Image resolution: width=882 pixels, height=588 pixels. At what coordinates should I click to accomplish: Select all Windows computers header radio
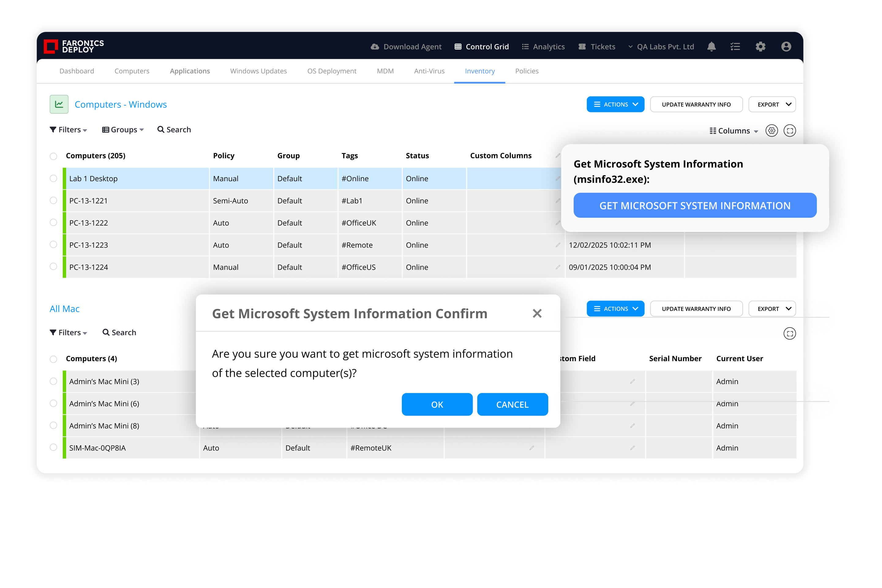[x=53, y=156]
